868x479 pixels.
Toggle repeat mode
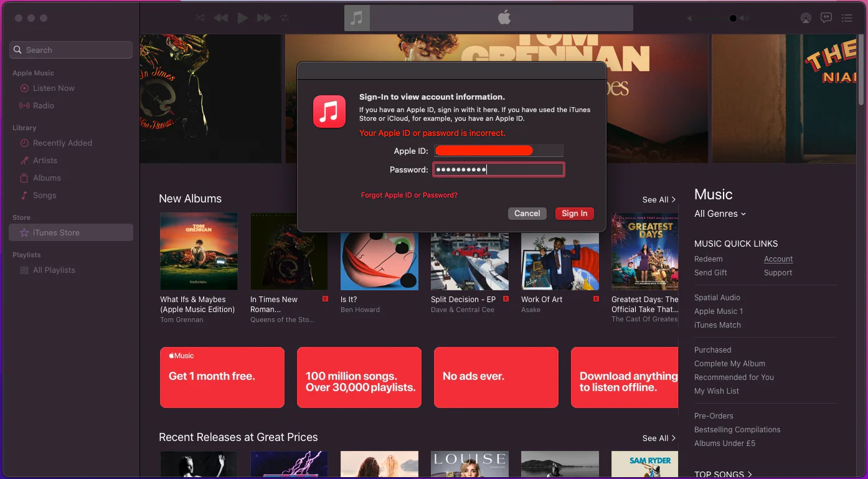pyautogui.click(x=284, y=18)
